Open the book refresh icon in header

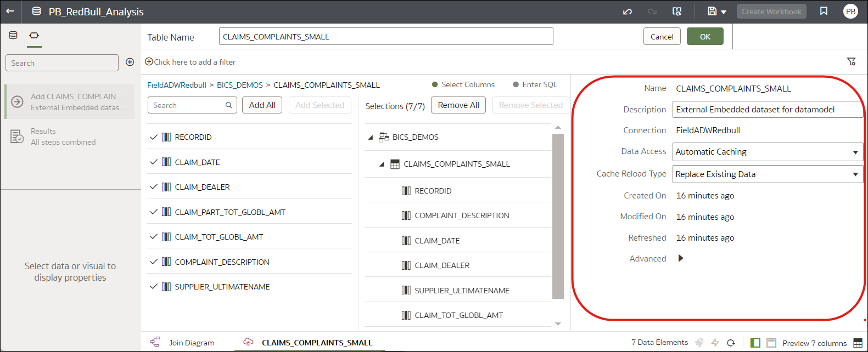677,12
